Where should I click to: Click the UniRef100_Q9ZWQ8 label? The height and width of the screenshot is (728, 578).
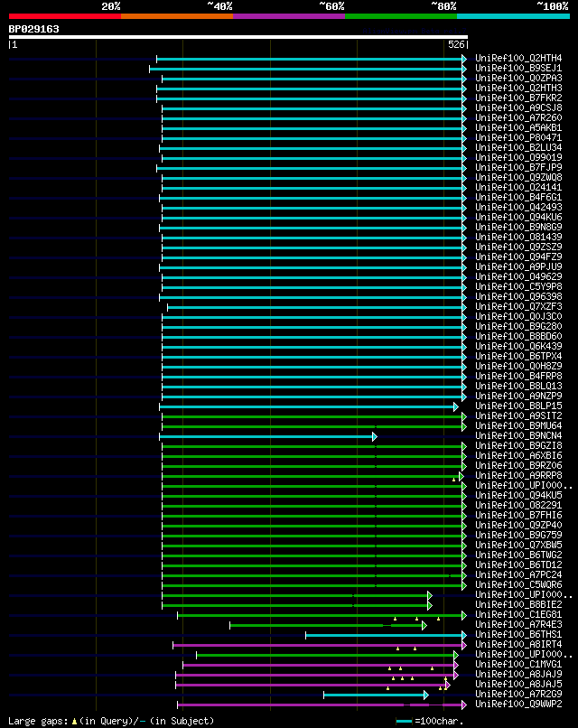click(518, 177)
